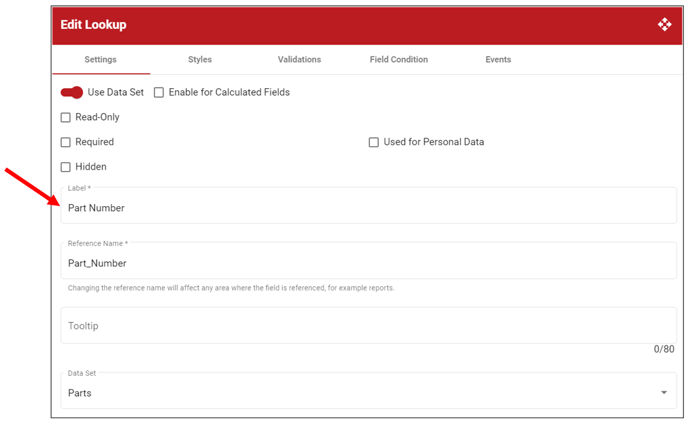Click the move dialog icon in header
This screenshot has height=421, width=688.
(664, 25)
